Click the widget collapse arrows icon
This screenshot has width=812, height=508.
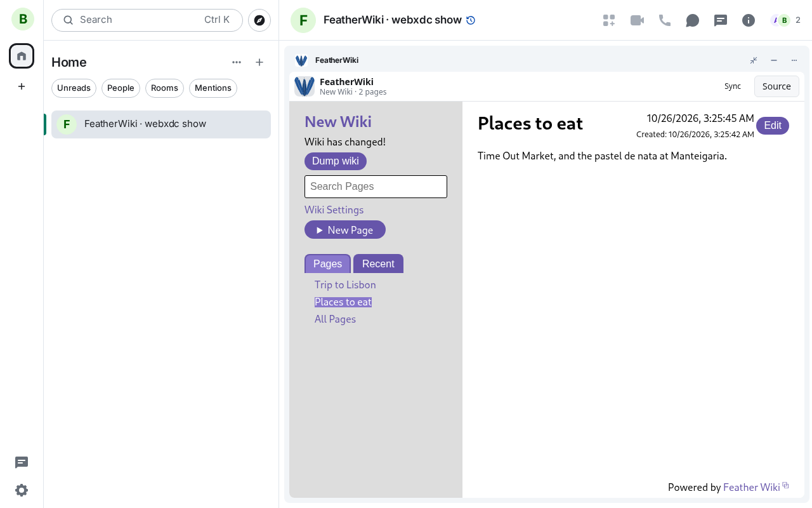point(754,60)
